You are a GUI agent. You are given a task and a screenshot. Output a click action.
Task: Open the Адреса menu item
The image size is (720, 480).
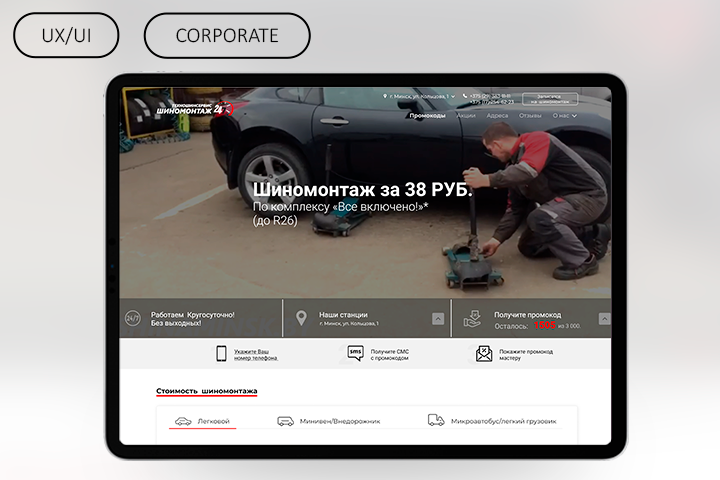pyautogui.click(x=497, y=116)
